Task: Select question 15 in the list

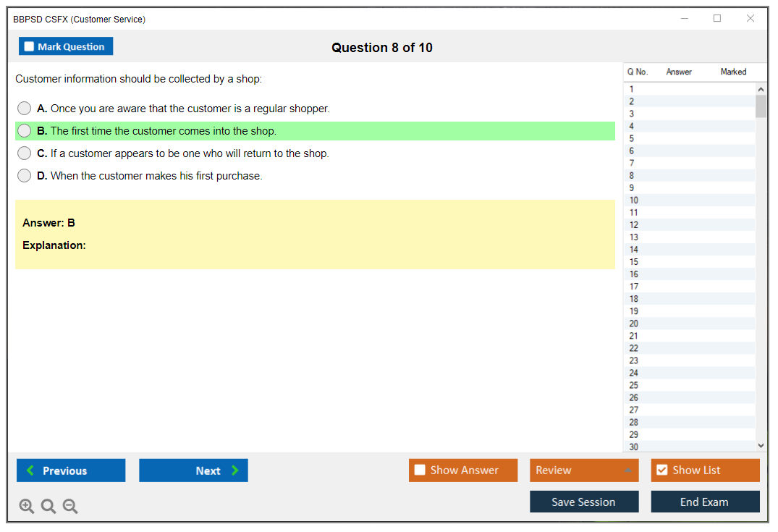Action: click(634, 262)
